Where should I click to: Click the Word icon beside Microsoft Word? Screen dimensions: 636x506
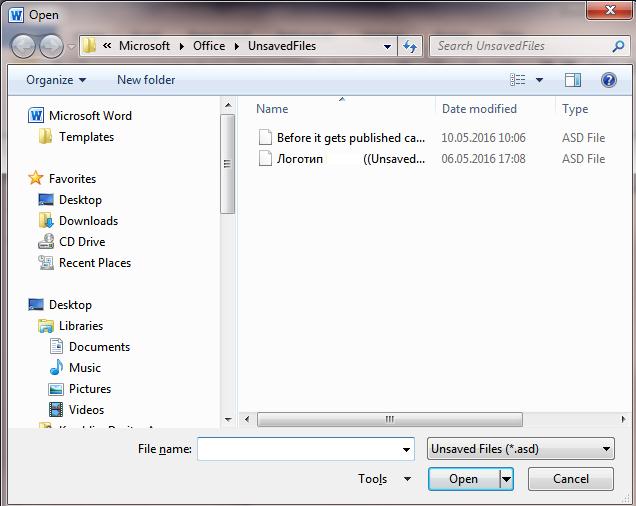tap(36, 116)
